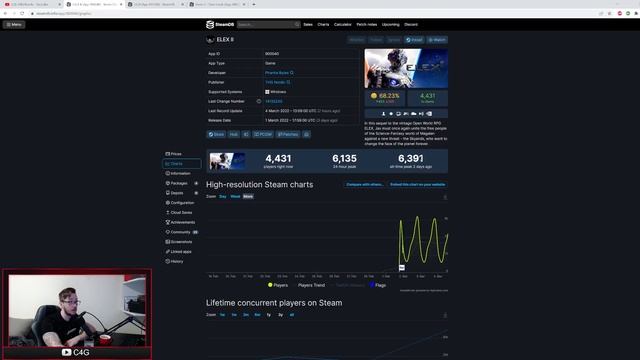Screen dimensions: 640x360
Task: Open Configuration in the sidebar
Action: (182, 203)
